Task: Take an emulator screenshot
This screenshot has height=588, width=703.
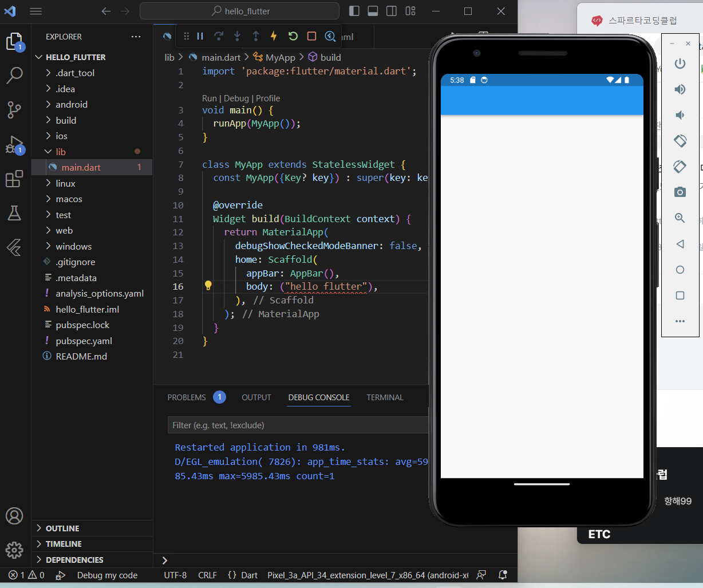Action: coord(680,192)
